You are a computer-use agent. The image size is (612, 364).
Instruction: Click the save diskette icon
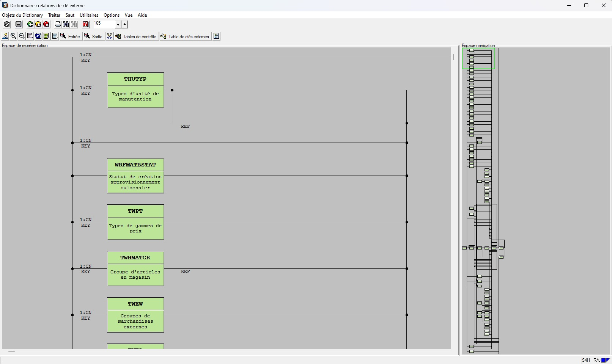pyautogui.click(x=19, y=24)
